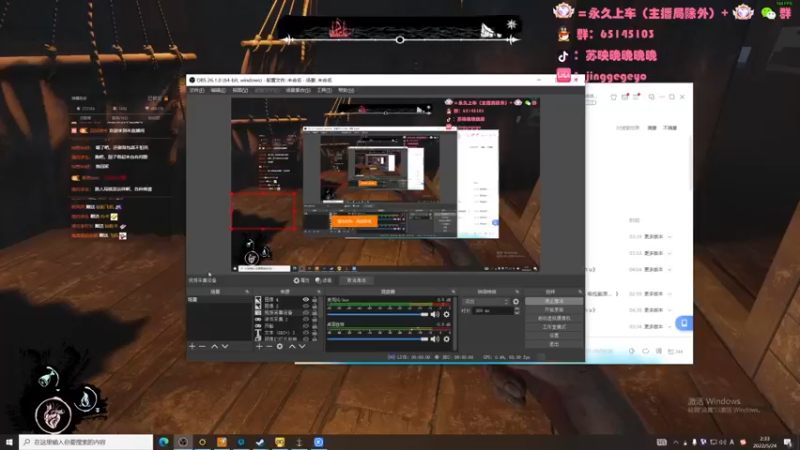Remove the selected source with the minus icon
This screenshot has height=450, width=800.
tap(269, 346)
